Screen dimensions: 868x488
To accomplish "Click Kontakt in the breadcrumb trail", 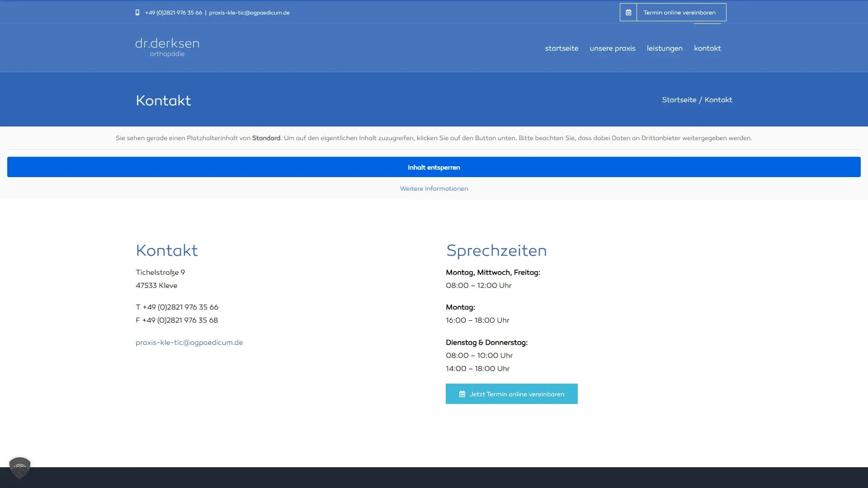I will point(718,99).
